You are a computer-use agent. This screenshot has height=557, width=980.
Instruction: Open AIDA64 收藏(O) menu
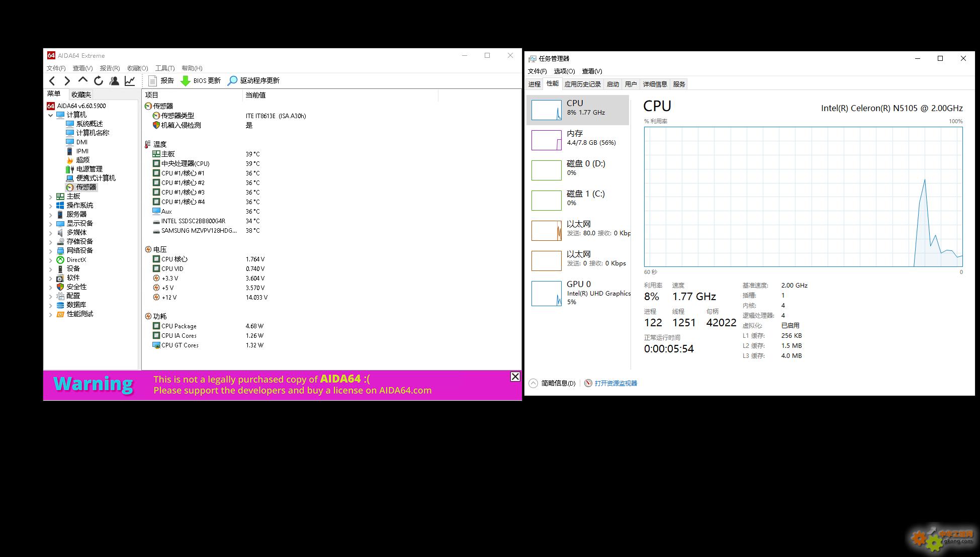(x=137, y=68)
